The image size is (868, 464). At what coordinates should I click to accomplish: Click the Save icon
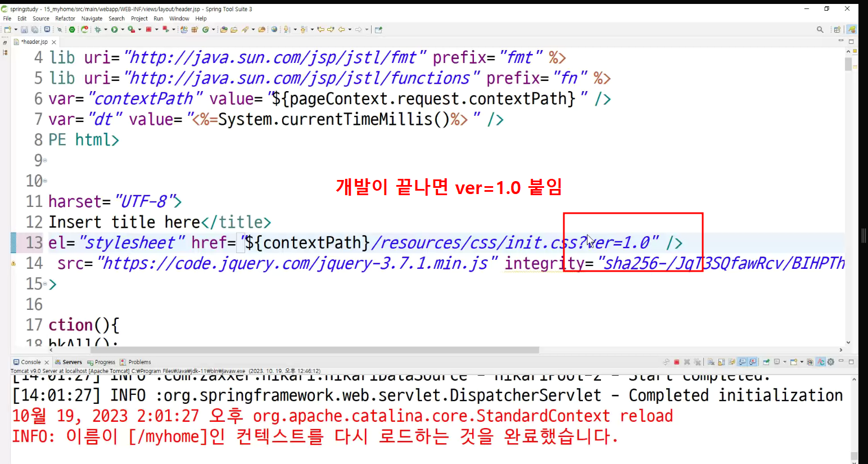pos(24,29)
